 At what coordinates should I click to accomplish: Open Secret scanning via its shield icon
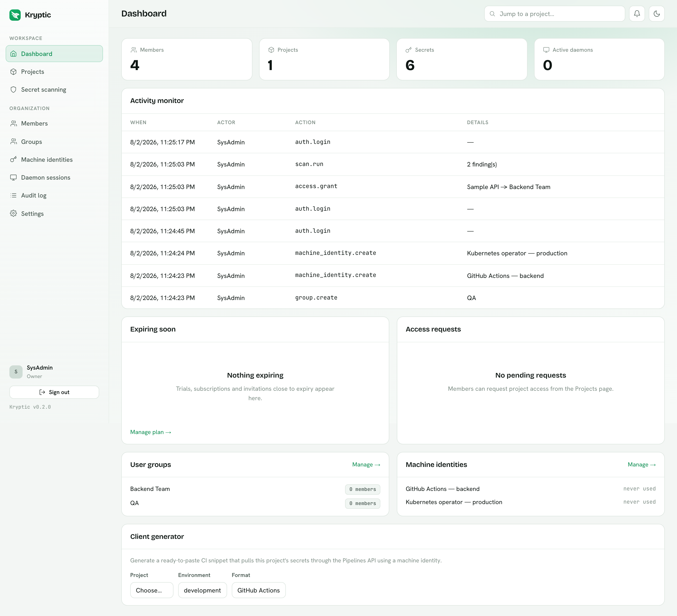point(13,90)
